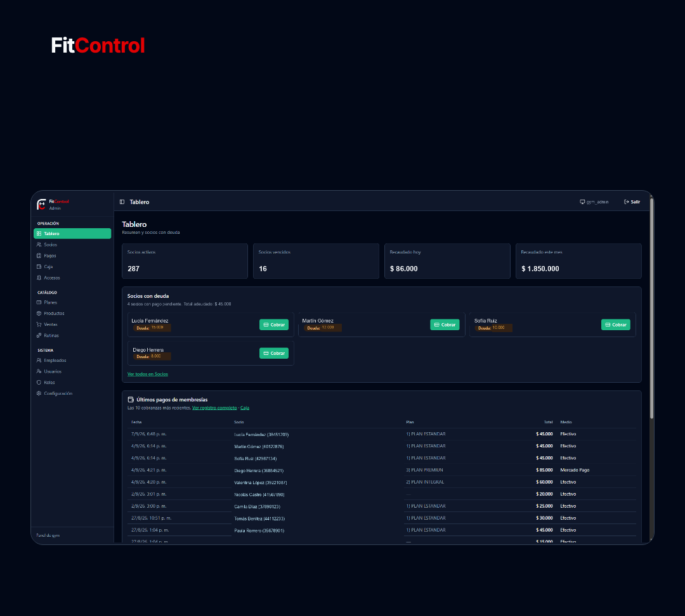The height and width of the screenshot is (616, 685).
Task: Click the Socios activos 287 card
Action: (185, 261)
